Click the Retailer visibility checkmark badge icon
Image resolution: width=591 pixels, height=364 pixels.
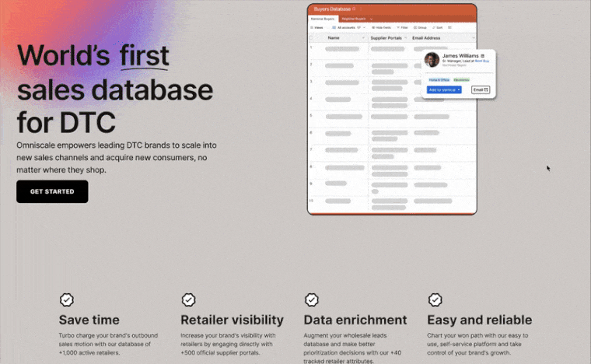[x=188, y=300]
